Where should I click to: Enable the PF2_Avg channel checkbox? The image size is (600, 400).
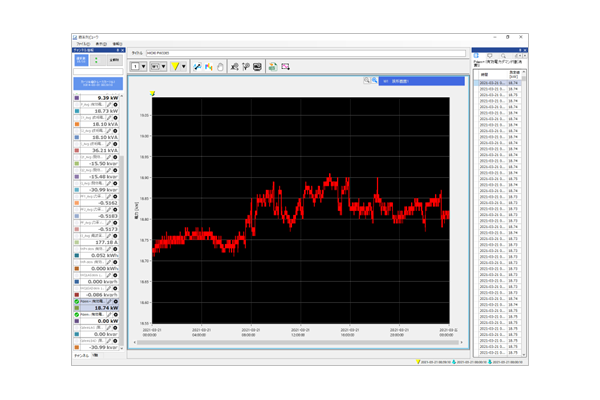(x=77, y=210)
